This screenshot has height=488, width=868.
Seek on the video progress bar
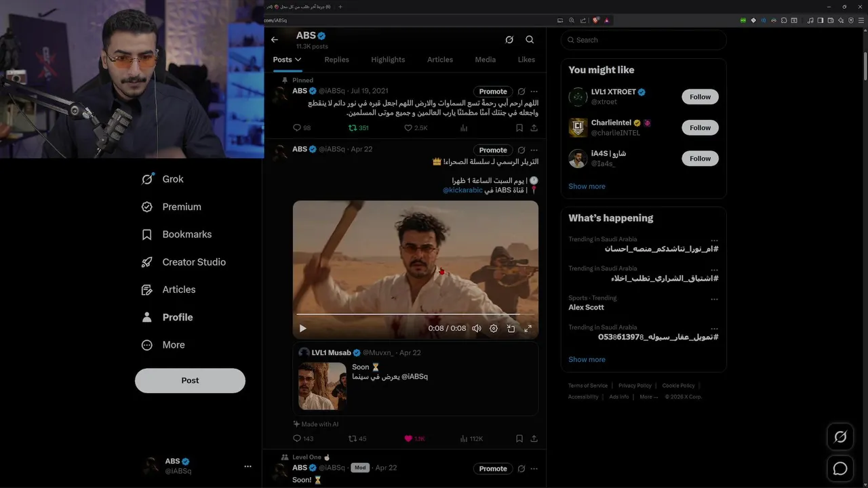[415, 314]
